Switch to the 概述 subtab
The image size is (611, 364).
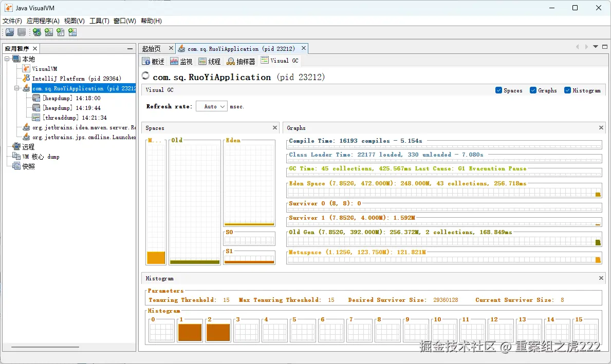(x=154, y=61)
